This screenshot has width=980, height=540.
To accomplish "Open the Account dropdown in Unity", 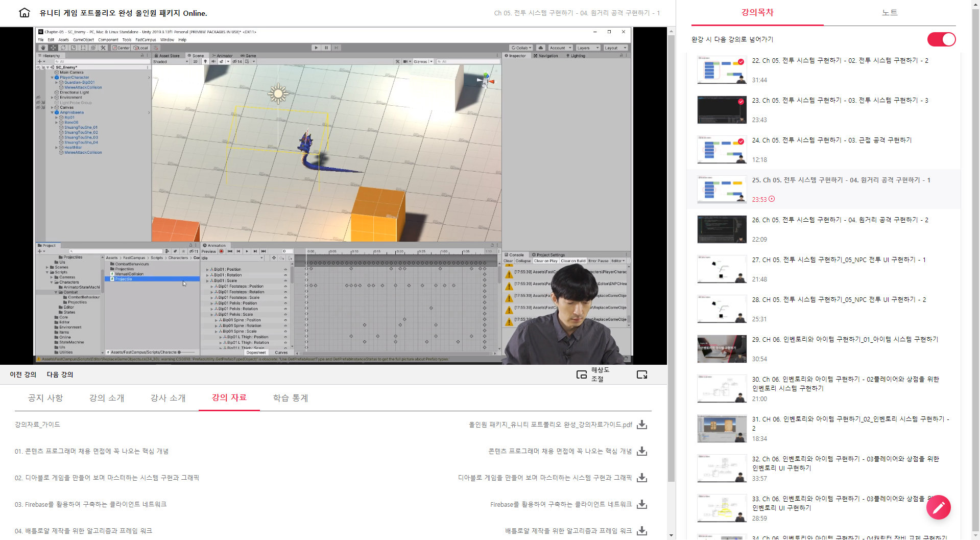I will [x=561, y=48].
